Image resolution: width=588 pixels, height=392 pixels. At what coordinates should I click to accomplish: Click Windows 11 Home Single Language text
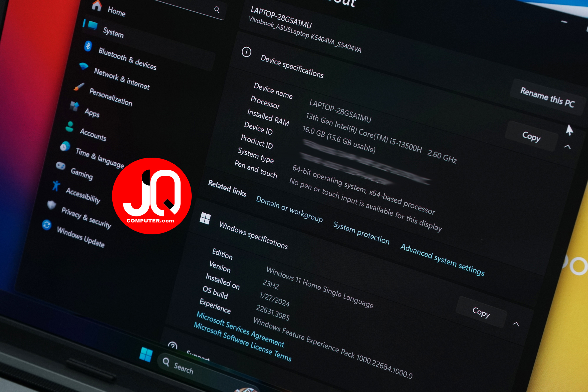coord(320,287)
